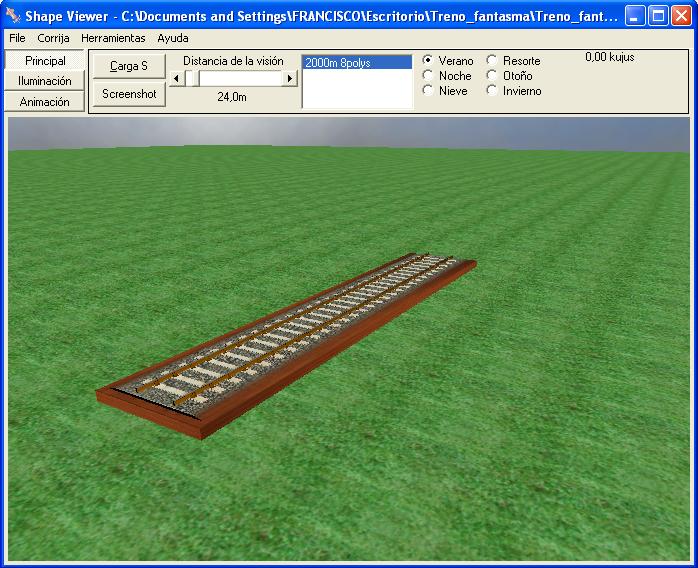Click the Shape Viewer title bar icon
The height and width of the screenshot is (568, 698).
13,16
